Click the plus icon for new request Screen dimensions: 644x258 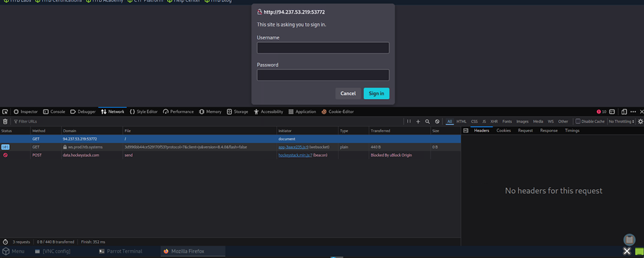[418, 121]
